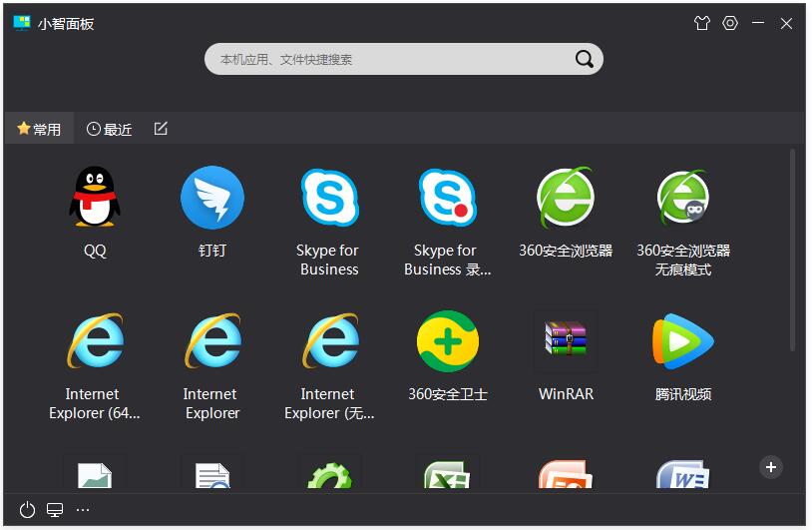The width and height of the screenshot is (812, 530).
Task: Open the QQ penguin app icon
Action: (x=94, y=198)
